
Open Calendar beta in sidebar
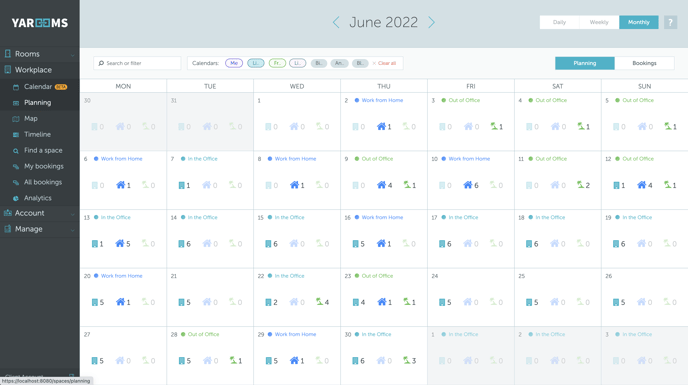click(39, 87)
